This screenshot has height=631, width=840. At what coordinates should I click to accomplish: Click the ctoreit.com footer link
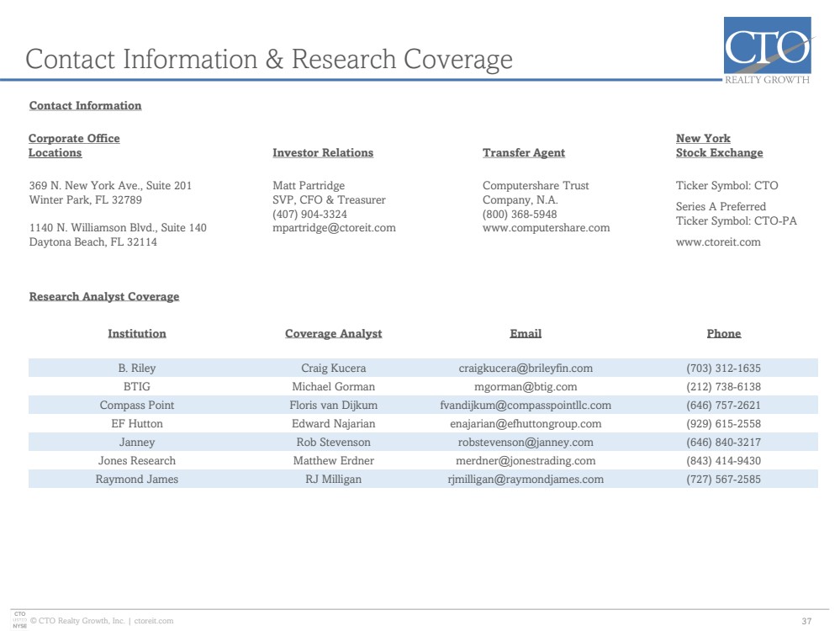pos(154,621)
